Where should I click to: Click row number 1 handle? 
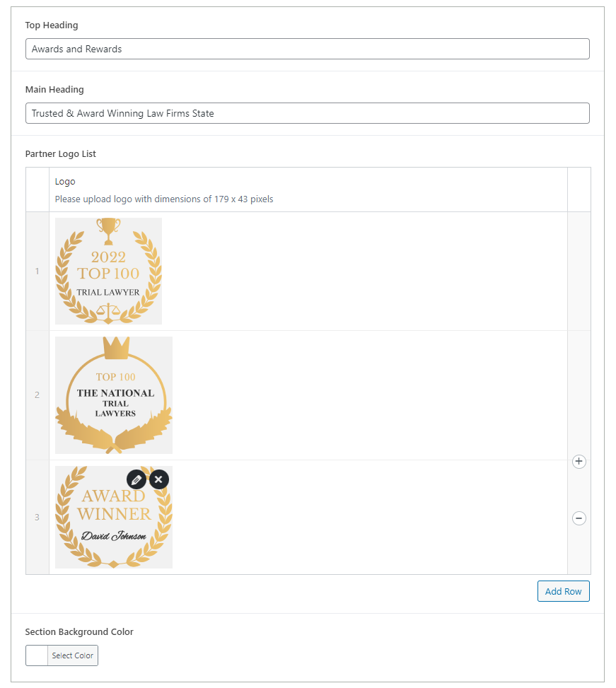[x=37, y=271]
